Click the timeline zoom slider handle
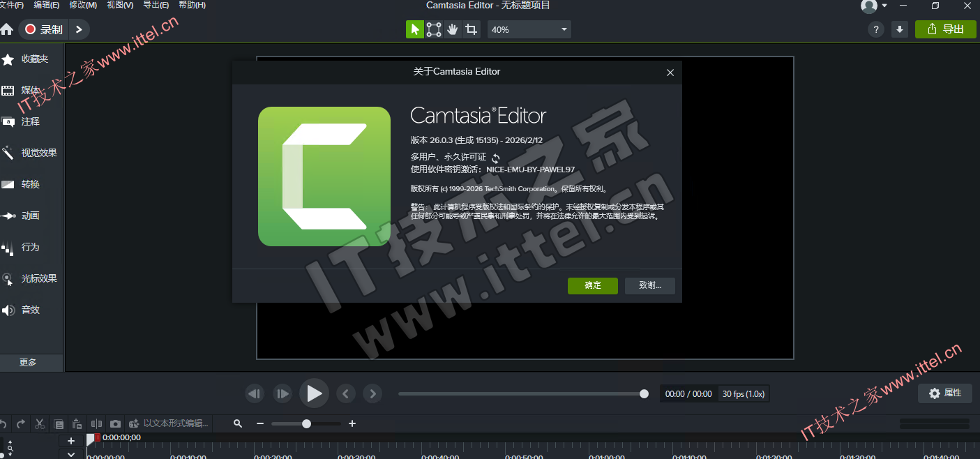980x459 pixels. pyautogui.click(x=306, y=423)
